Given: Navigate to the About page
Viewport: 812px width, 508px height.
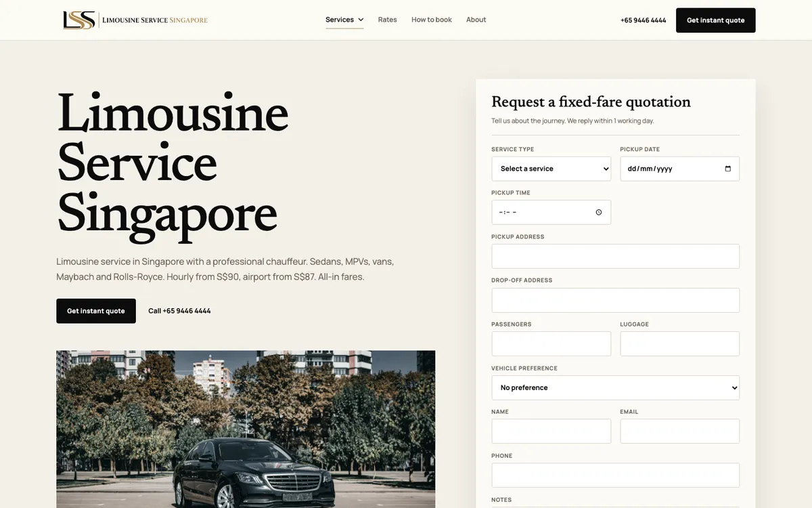Looking at the screenshot, I should [476, 20].
